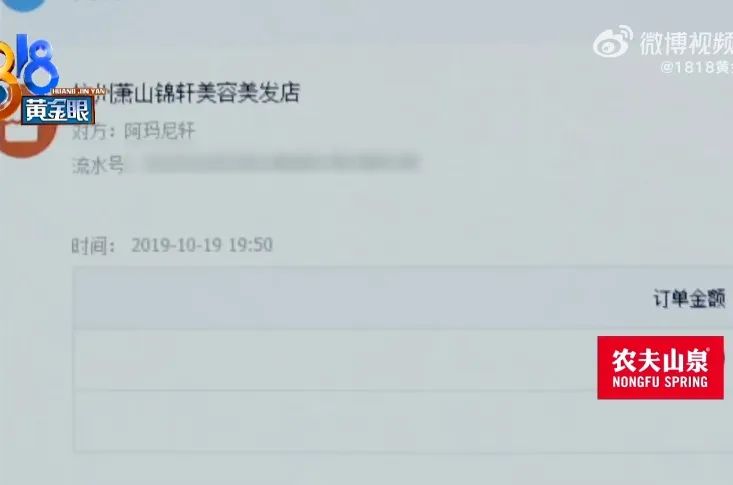
Task: Click the Weibo eye logo icon
Action: click(612, 42)
